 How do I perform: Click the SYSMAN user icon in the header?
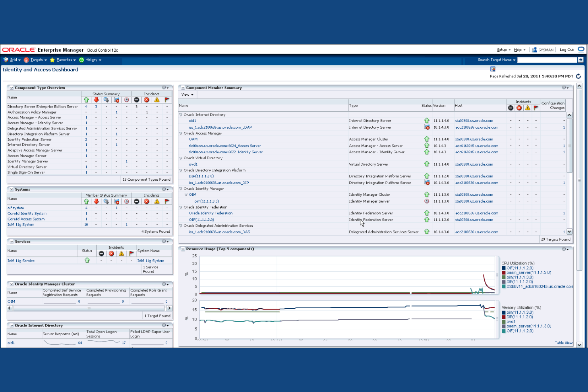[x=535, y=50]
